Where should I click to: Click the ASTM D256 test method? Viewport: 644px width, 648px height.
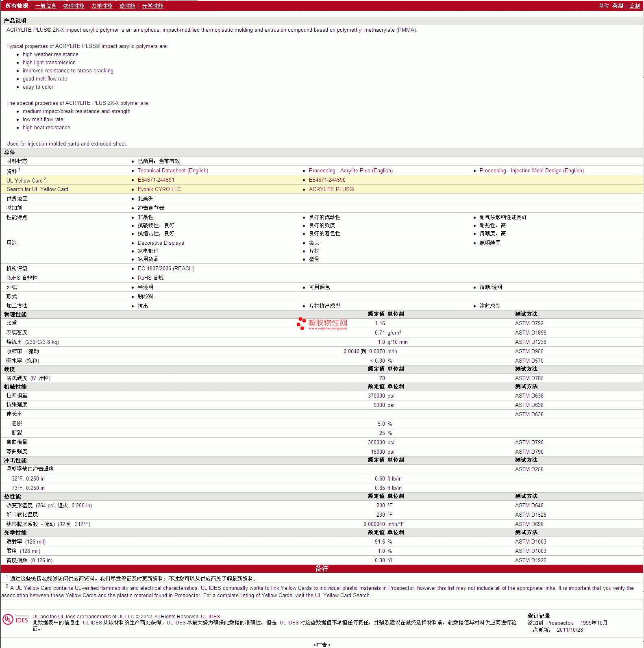pyautogui.click(x=529, y=469)
